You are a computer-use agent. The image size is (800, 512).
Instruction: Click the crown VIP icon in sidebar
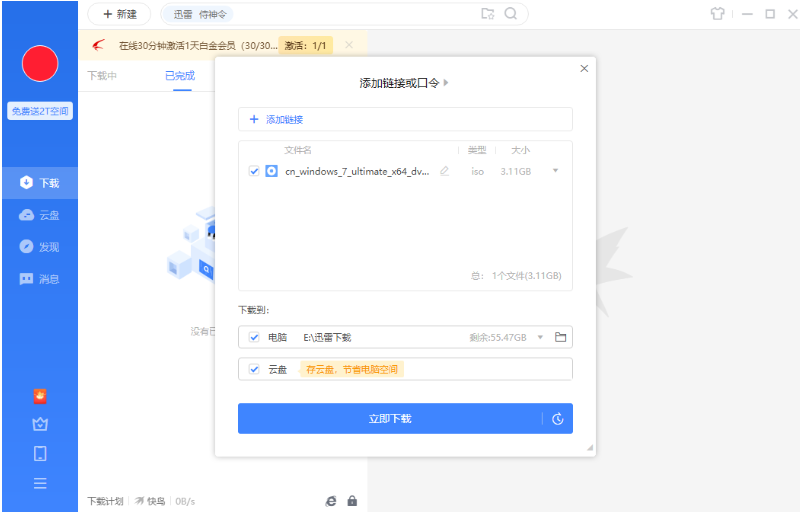[x=40, y=424]
